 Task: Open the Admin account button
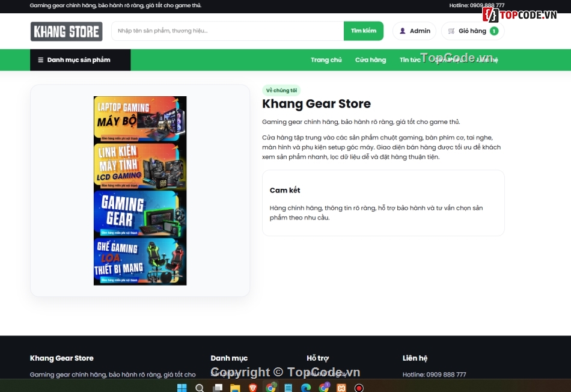pos(414,31)
